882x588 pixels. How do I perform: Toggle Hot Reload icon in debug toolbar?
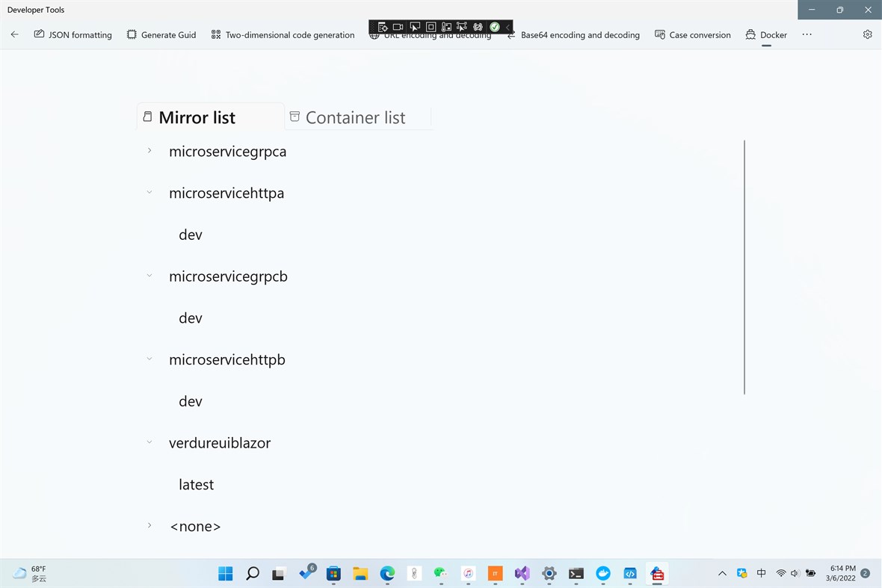point(478,26)
